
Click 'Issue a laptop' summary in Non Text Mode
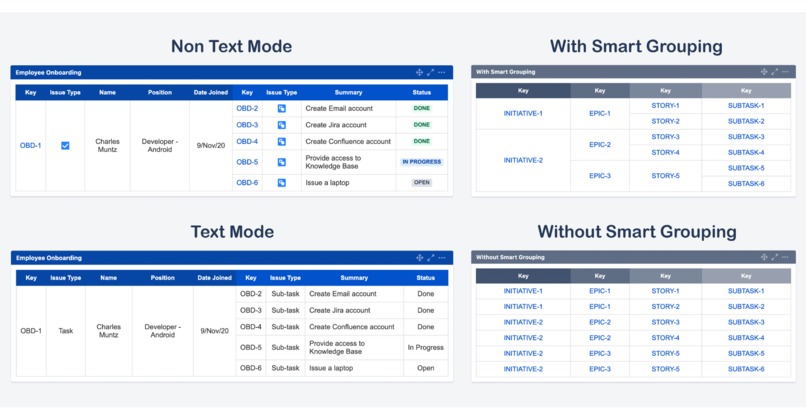(327, 183)
